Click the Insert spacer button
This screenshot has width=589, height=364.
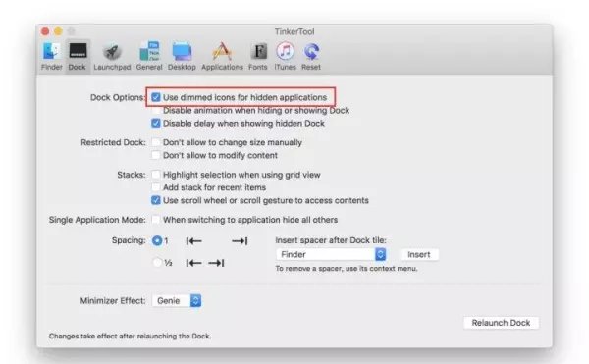pyautogui.click(x=419, y=254)
